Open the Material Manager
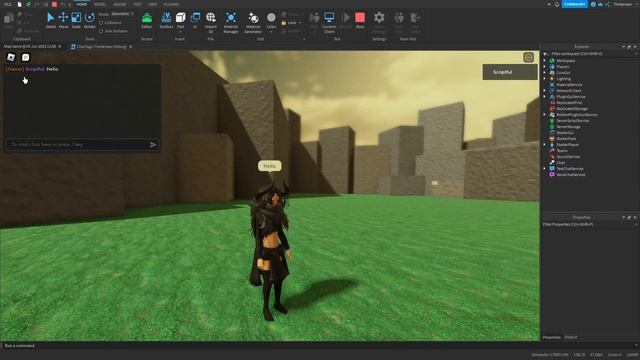 click(x=231, y=22)
